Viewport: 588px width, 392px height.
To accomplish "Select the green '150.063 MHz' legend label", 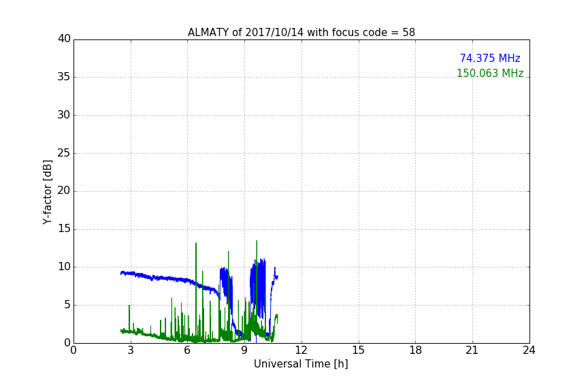I will click(x=490, y=73).
